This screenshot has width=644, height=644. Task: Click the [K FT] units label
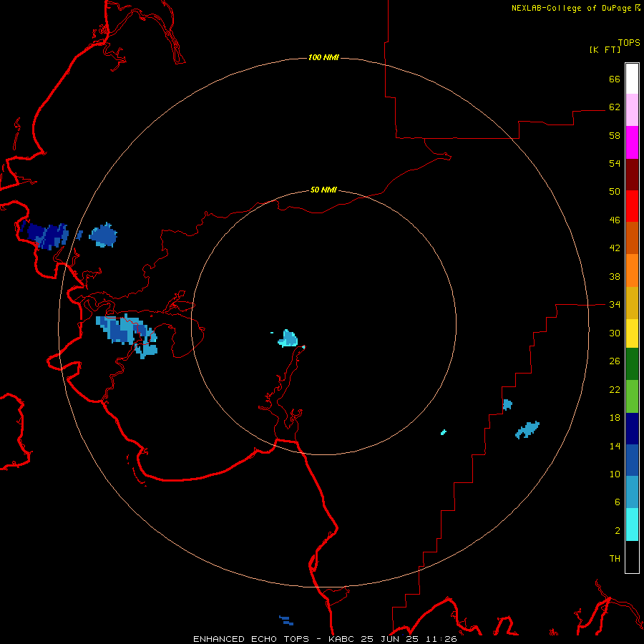tap(605, 50)
